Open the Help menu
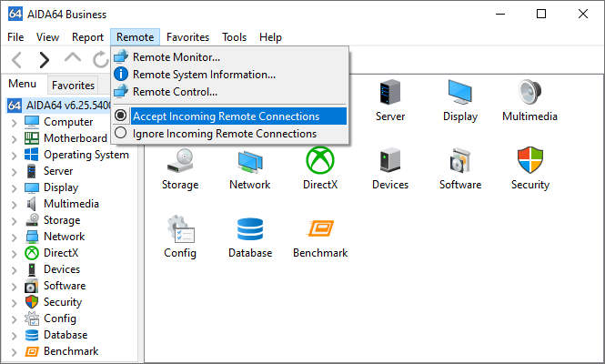The width and height of the screenshot is (605, 364). point(270,37)
